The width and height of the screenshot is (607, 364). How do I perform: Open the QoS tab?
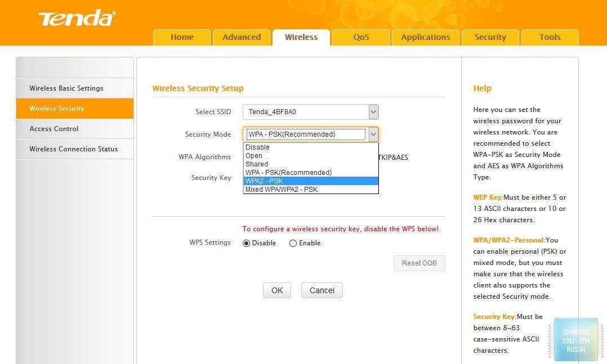(x=361, y=37)
